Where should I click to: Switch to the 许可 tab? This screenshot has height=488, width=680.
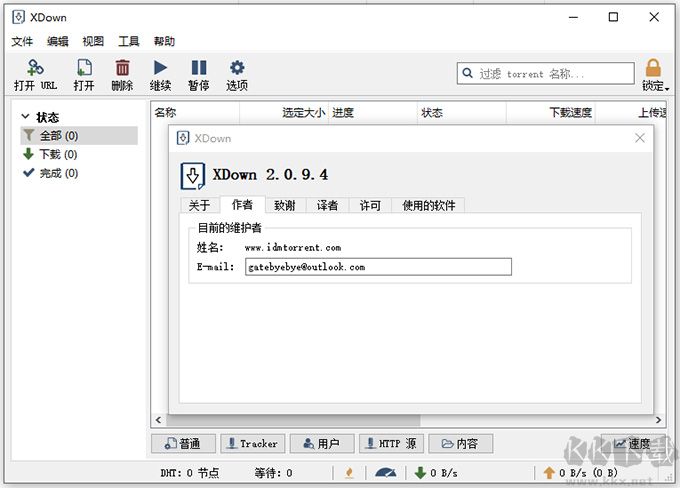(x=370, y=205)
